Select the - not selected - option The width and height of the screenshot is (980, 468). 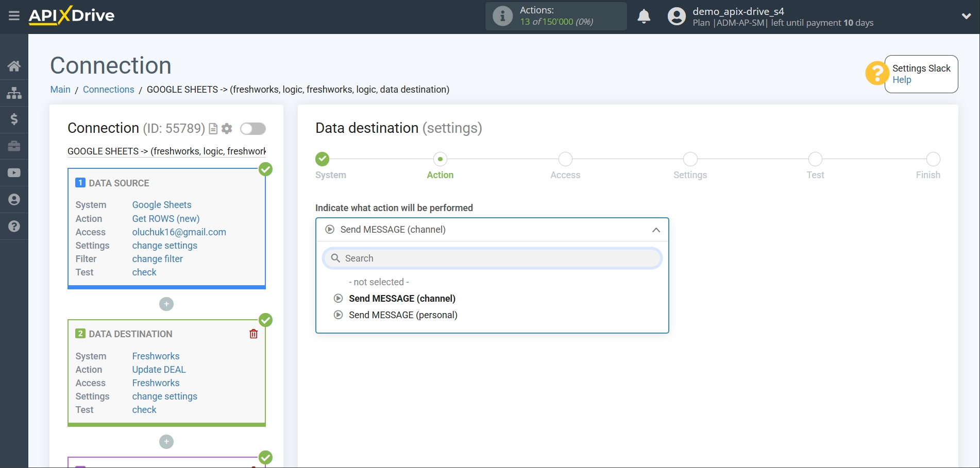click(x=379, y=282)
